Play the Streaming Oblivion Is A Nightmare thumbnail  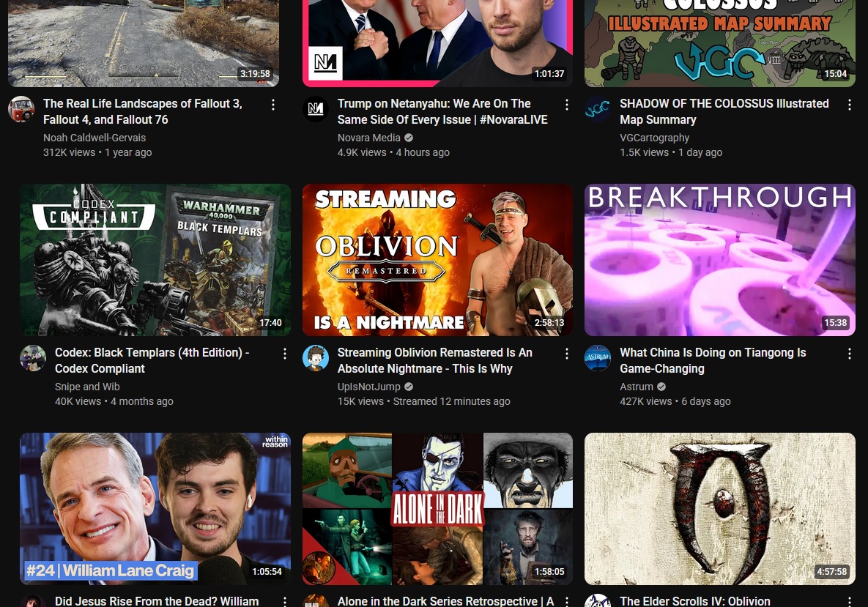[437, 260]
